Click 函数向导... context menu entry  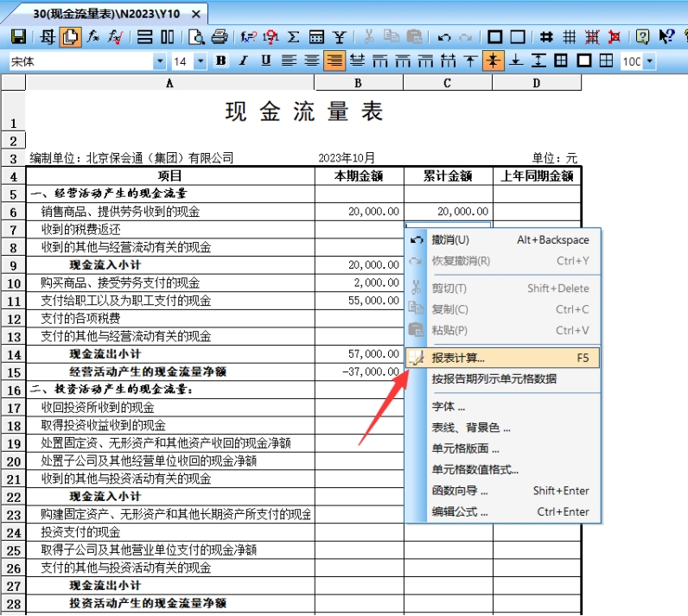coord(460,491)
